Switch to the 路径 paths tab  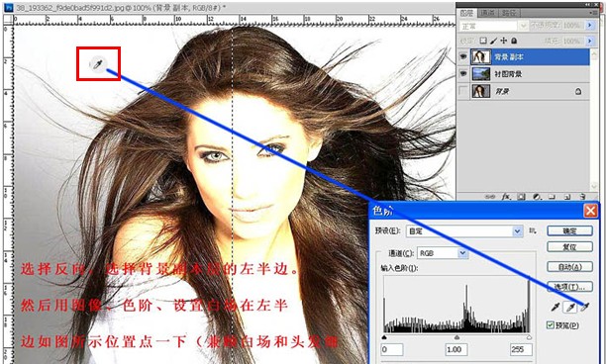509,13
